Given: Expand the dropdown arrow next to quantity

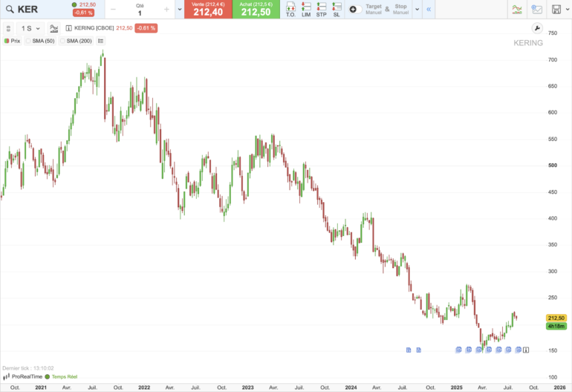Looking at the screenshot, I should [x=180, y=10].
